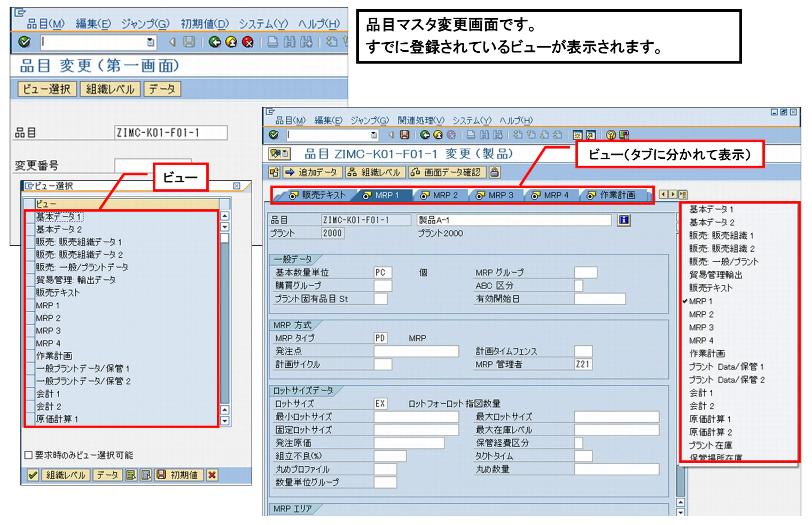This screenshot has height=525, width=812.
Task: Open command field dropdown in 品目 ZIMC-K01-F01-1 変更 window
Action: click(373, 135)
